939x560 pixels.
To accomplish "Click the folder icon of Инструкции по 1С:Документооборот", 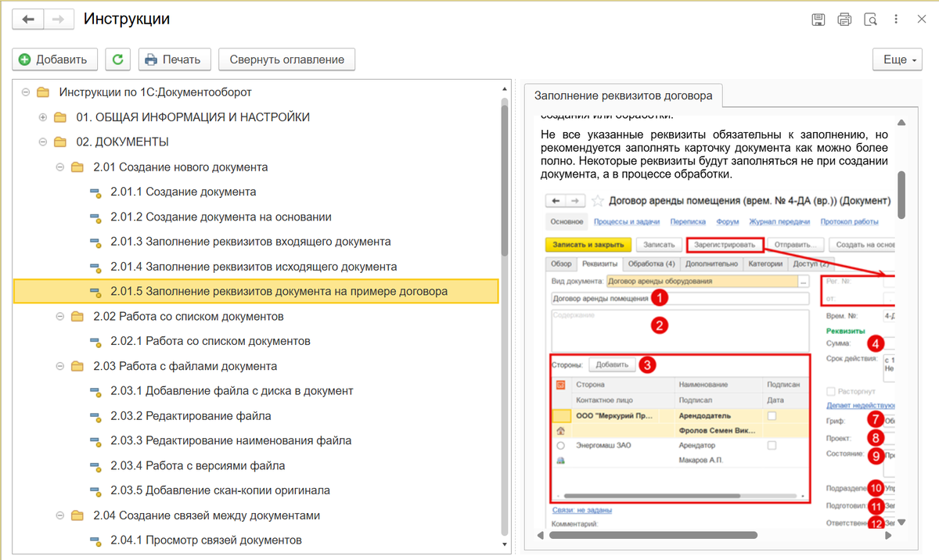I will [x=43, y=92].
